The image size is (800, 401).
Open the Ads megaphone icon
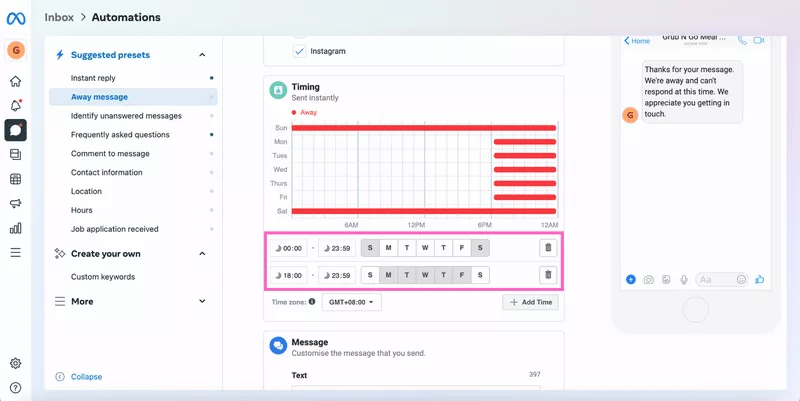point(16,204)
